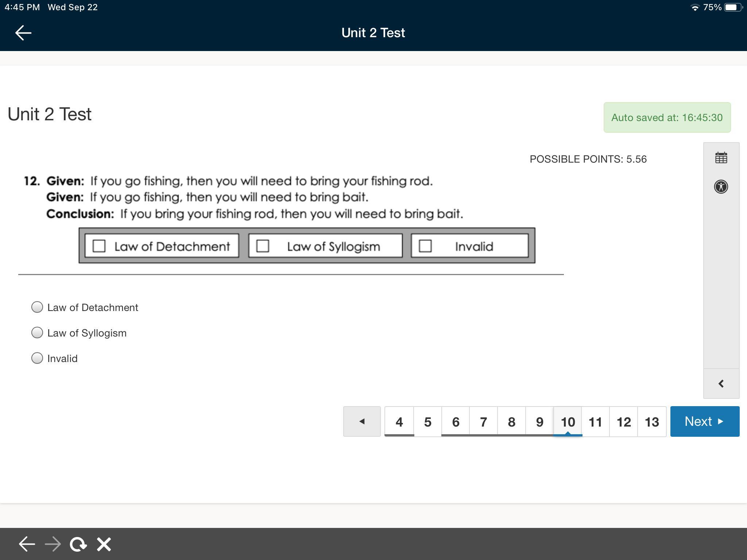This screenshot has width=747, height=560.
Task: Open question page 13
Action: [652, 422]
